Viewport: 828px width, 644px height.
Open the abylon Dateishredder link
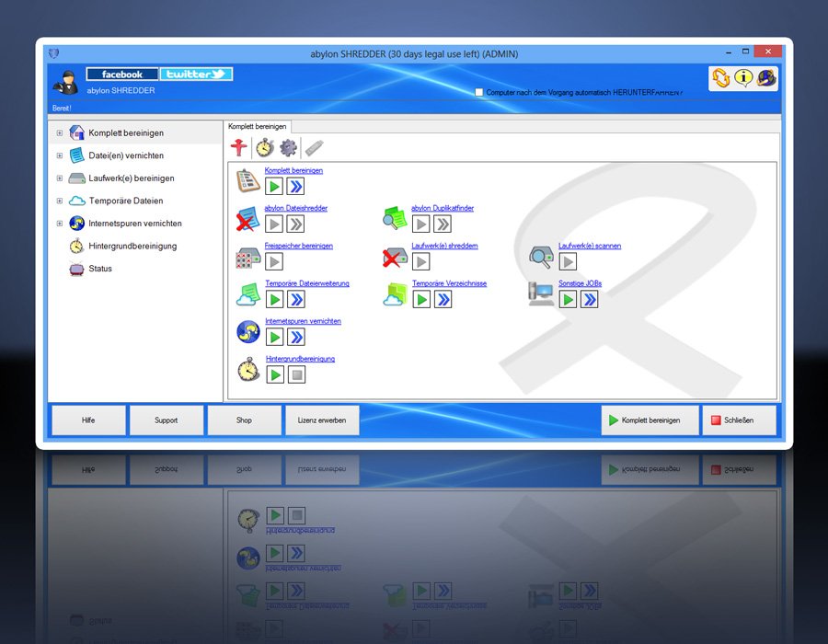(295, 208)
